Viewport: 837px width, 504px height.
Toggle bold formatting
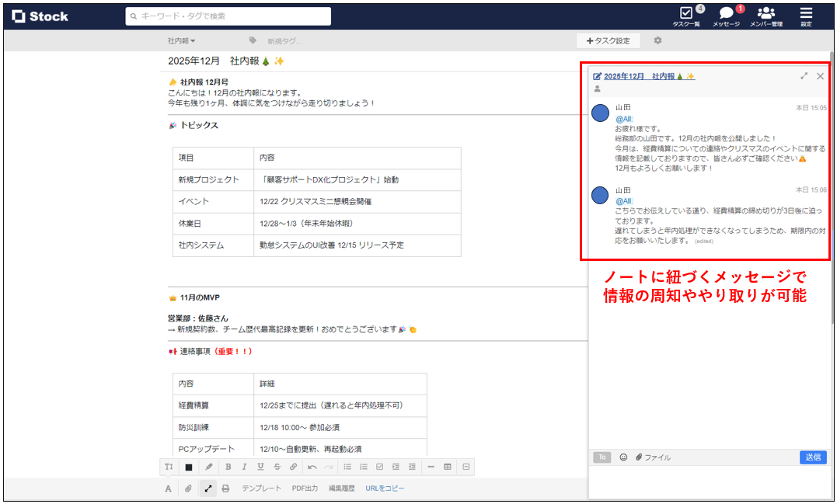[228, 467]
